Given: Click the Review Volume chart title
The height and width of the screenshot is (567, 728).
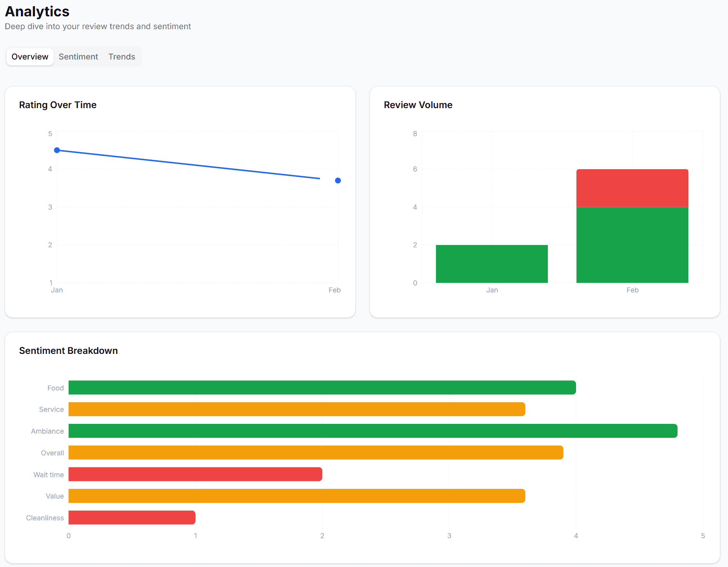Looking at the screenshot, I should [x=418, y=105].
